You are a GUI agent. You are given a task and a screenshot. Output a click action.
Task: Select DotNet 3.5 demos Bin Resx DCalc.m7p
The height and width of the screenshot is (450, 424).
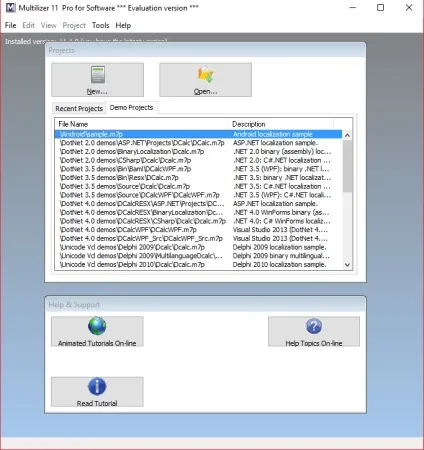coord(198,178)
